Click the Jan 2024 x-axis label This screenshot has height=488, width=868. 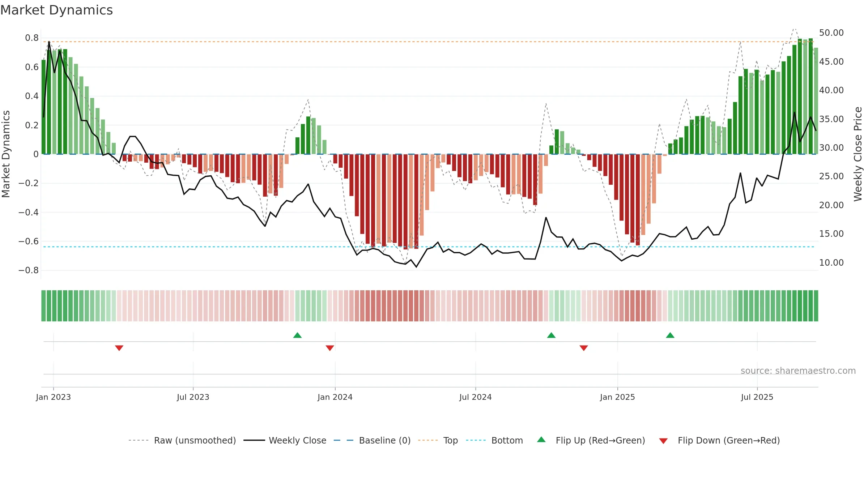click(335, 397)
